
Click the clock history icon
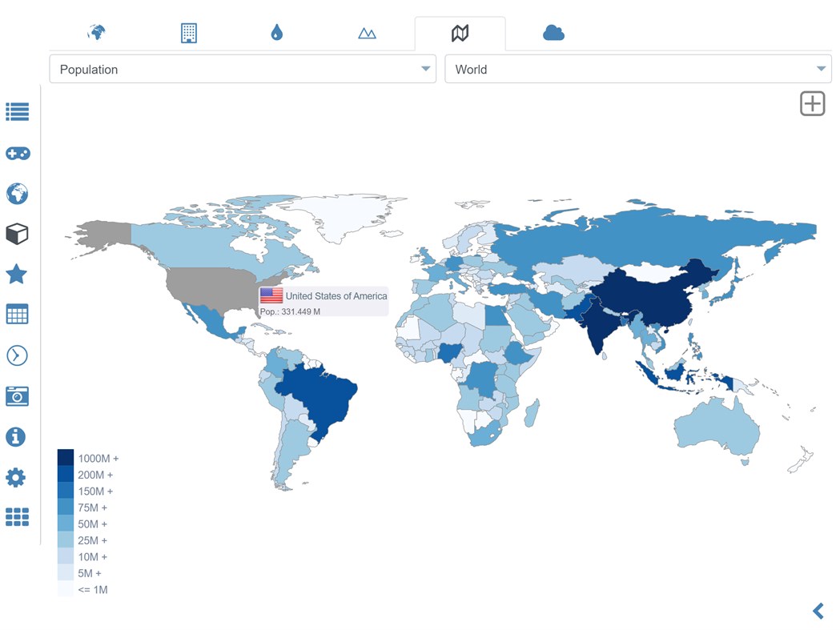click(x=17, y=355)
